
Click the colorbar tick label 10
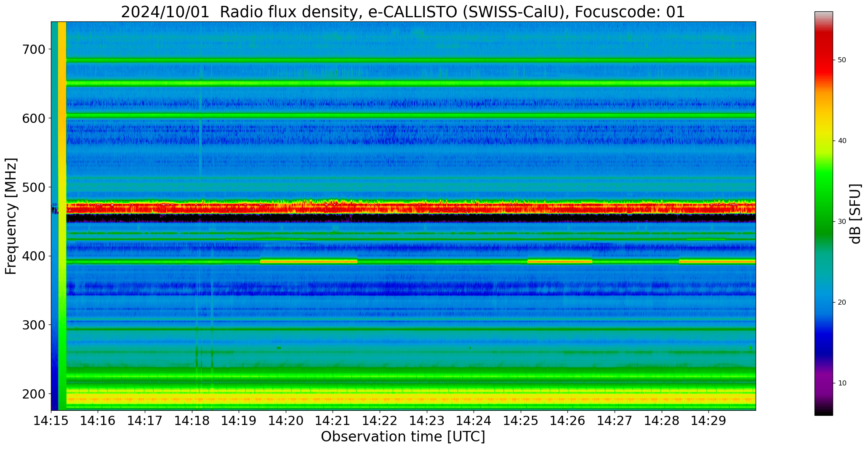point(842,383)
